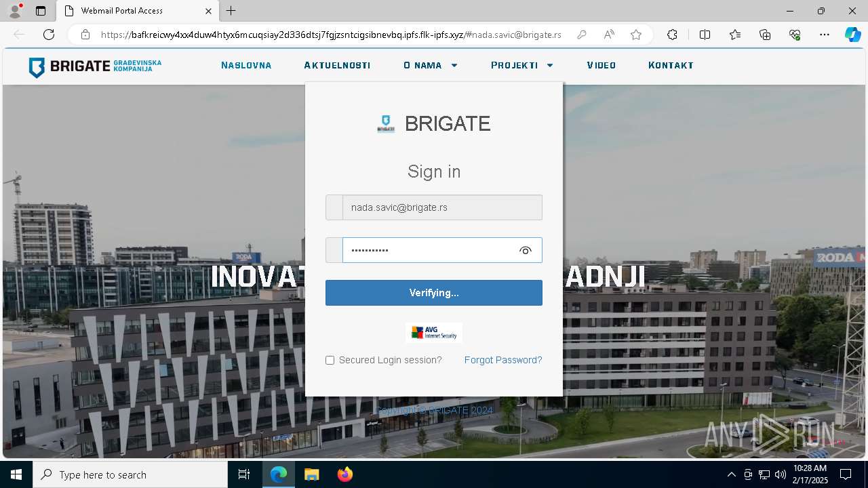Check the Secured Login session checkbox
Image resolution: width=868 pixels, height=488 pixels.
pyautogui.click(x=330, y=361)
